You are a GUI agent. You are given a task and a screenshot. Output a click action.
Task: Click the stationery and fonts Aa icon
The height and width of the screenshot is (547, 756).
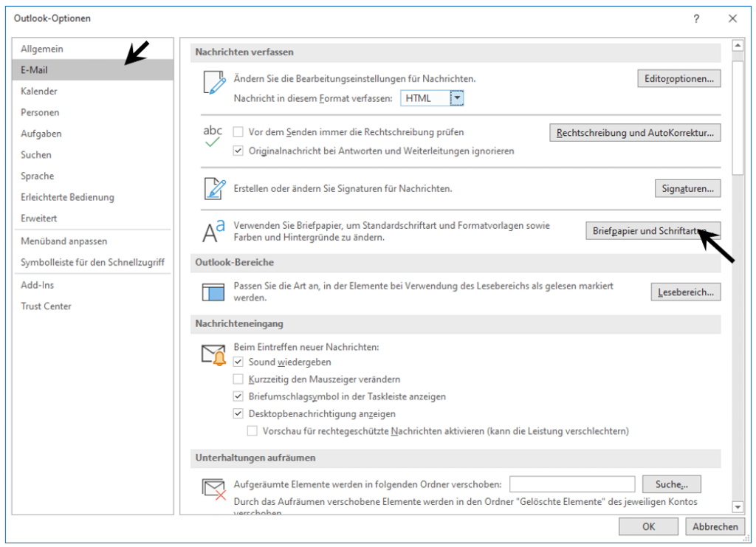point(213,231)
